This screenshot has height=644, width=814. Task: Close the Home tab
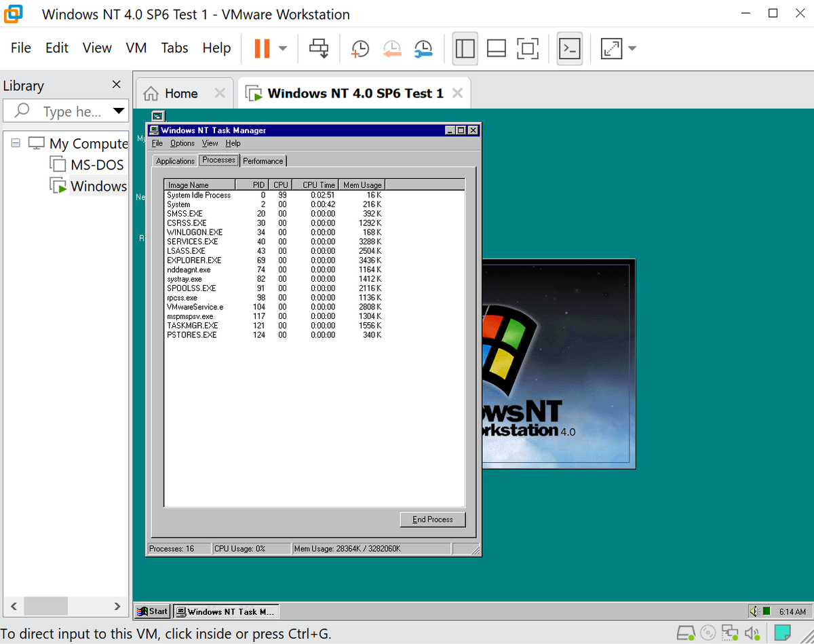click(220, 94)
